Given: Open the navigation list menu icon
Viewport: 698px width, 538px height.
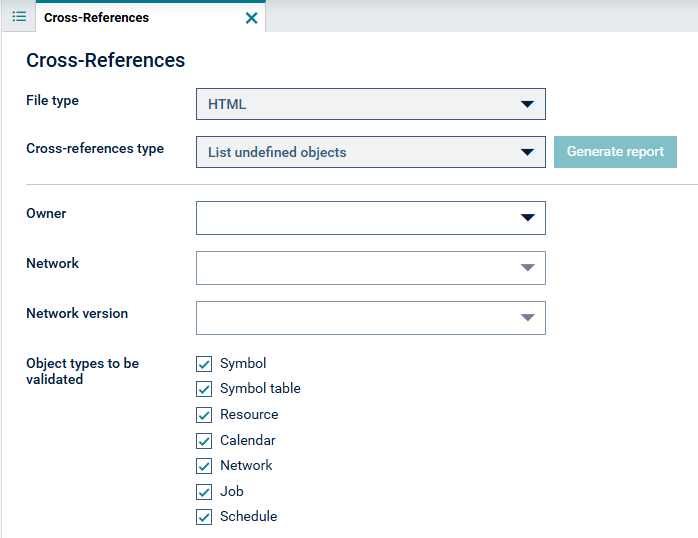Looking at the screenshot, I should pyautogui.click(x=19, y=17).
